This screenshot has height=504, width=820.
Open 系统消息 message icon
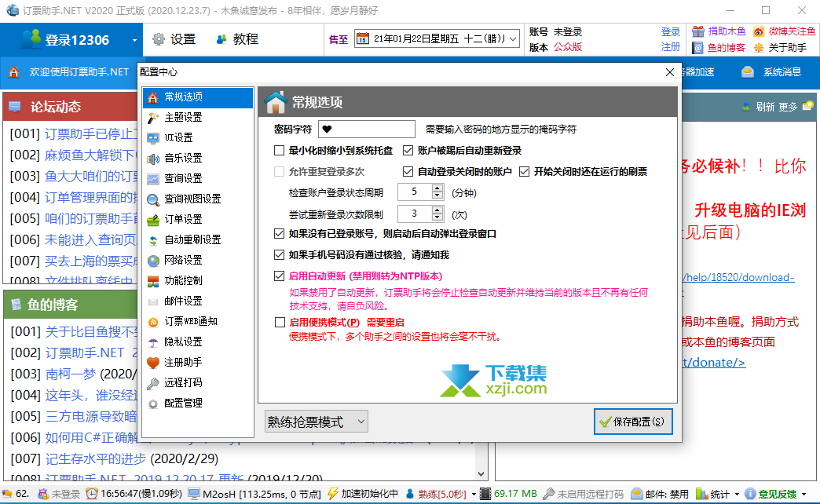[x=747, y=72]
